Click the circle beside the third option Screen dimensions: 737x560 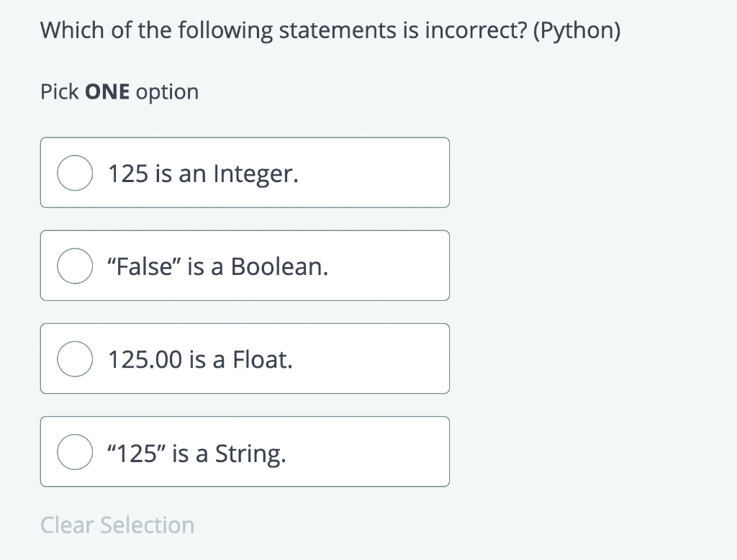click(75, 358)
